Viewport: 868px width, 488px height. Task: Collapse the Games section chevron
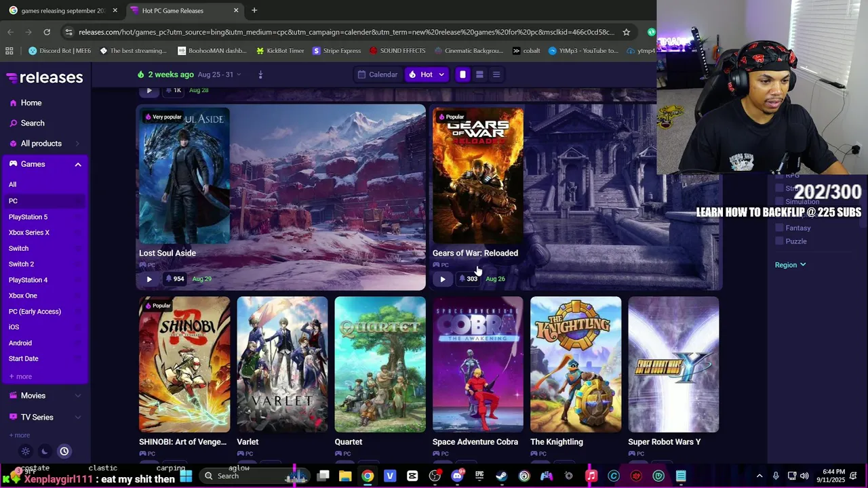click(x=78, y=165)
